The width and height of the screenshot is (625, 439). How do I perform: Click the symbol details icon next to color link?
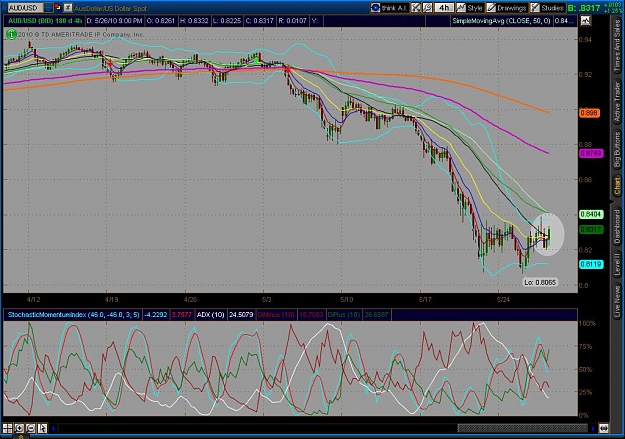point(68,7)
